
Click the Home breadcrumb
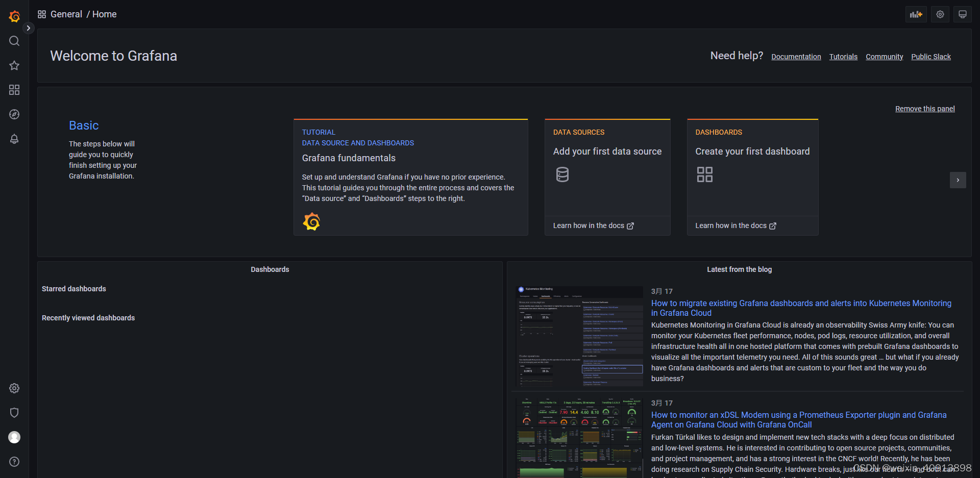pos(105,14)
